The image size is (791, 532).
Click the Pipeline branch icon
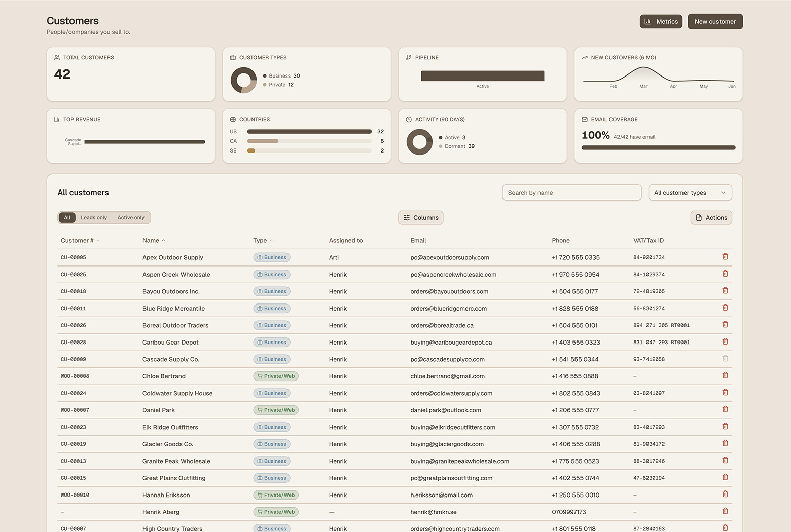tap(409, 58)
